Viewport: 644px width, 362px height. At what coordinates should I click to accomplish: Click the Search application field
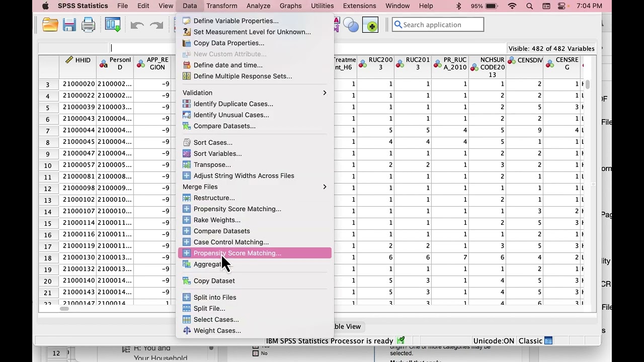tap(438, 25)
